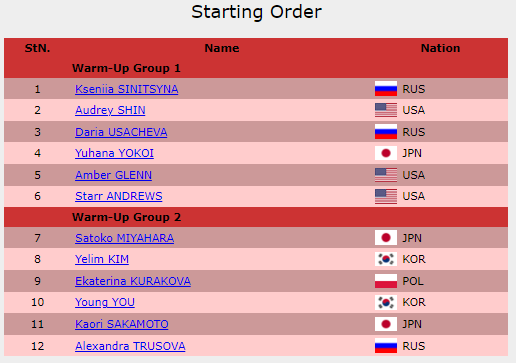This screenshot has height=363, width=516.
Task: Click the Korean flag beside Young YOU
Action: click(386, 302)
